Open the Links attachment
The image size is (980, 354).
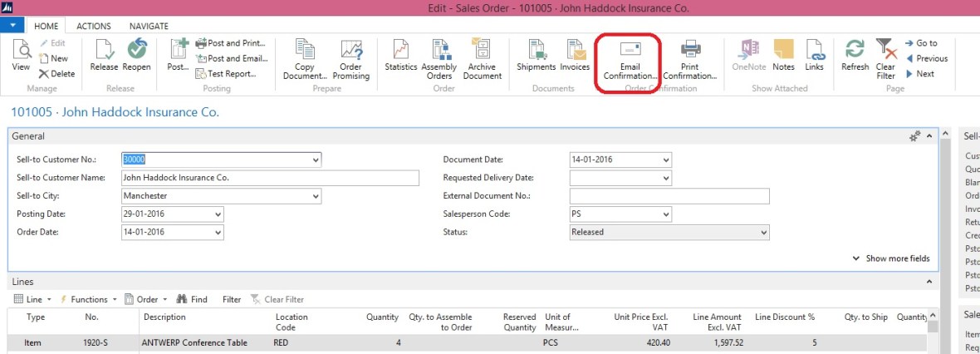815,56
